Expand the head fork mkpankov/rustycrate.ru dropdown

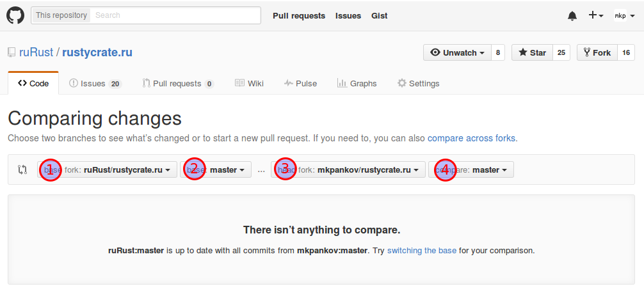point(348,169)
